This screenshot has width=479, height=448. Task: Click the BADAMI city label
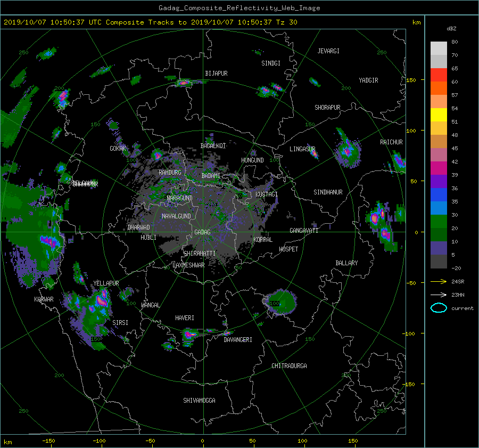(x=211, y=176)
